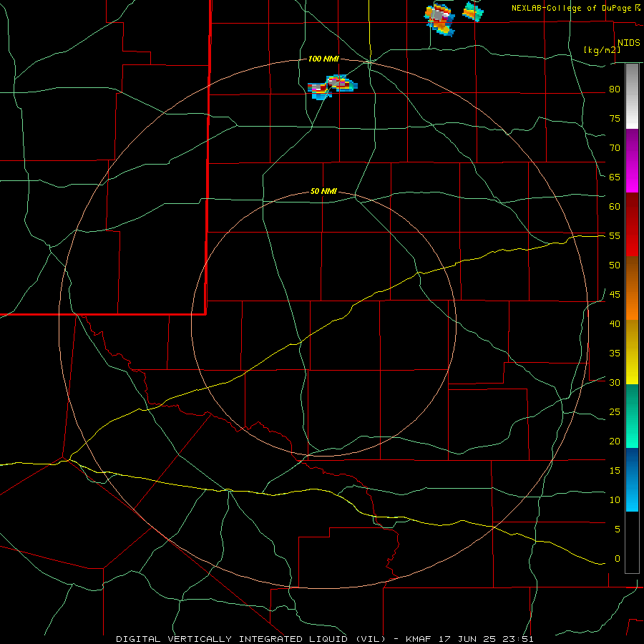
Task: Select the yellow segment of the VIL scale
Action: coord(632,352)
